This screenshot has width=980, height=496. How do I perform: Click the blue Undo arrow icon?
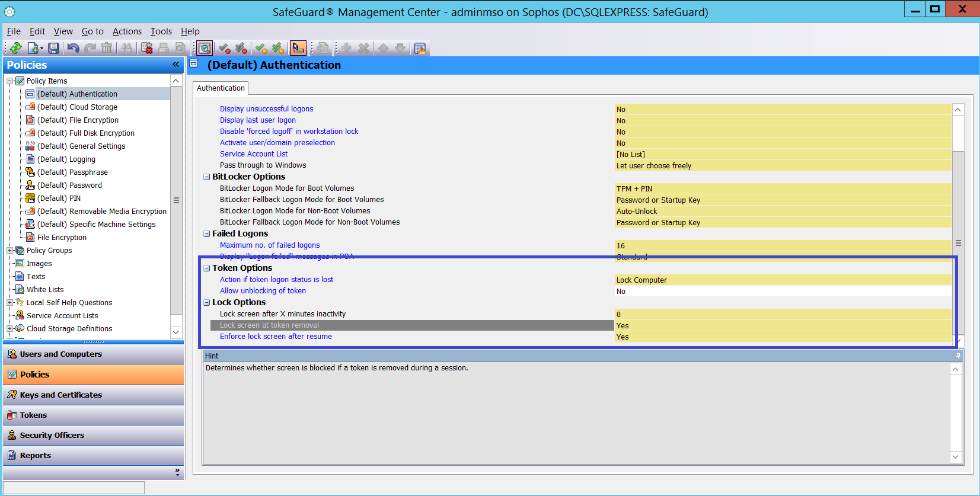(x=73, y=48)
